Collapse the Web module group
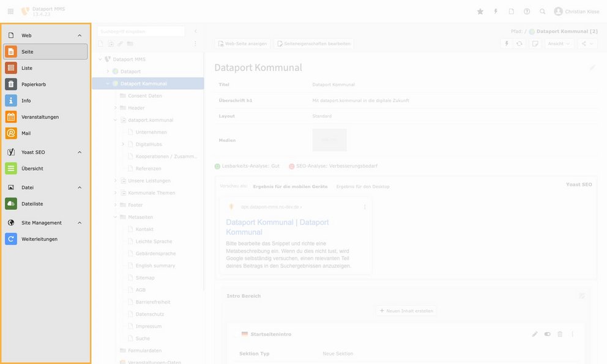The height and width of the screenshot is (364, 607). [80, 35]
